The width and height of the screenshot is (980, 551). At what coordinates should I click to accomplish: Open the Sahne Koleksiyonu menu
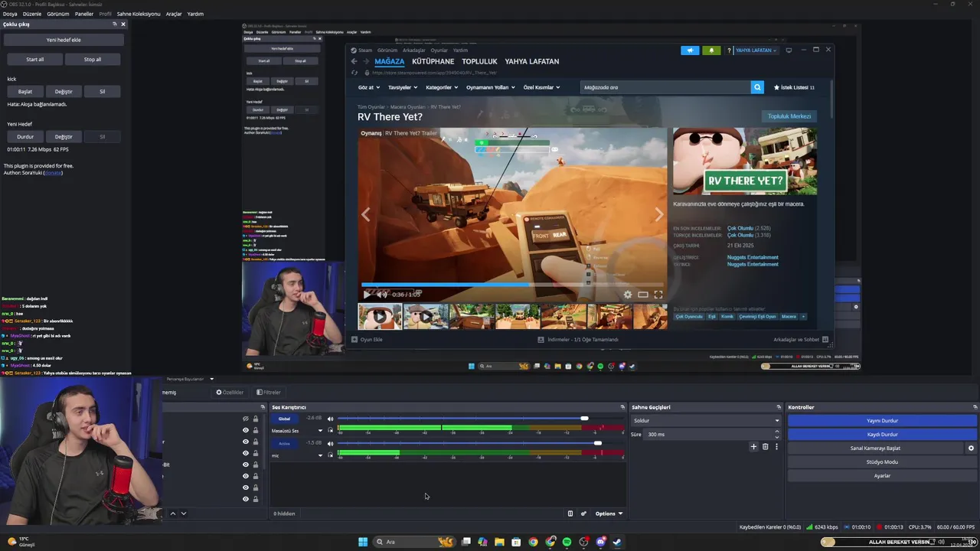[139, 14]
